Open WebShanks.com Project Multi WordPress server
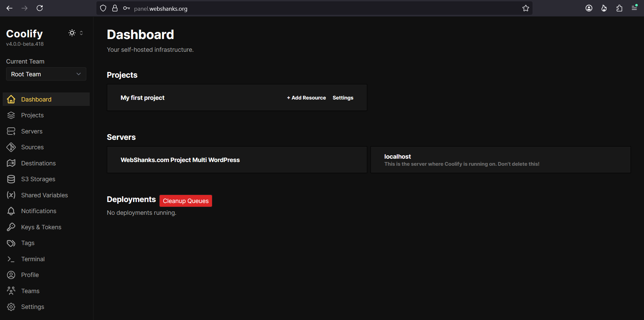The height and width of the screenshot is (320, 644). click(237, 160)
